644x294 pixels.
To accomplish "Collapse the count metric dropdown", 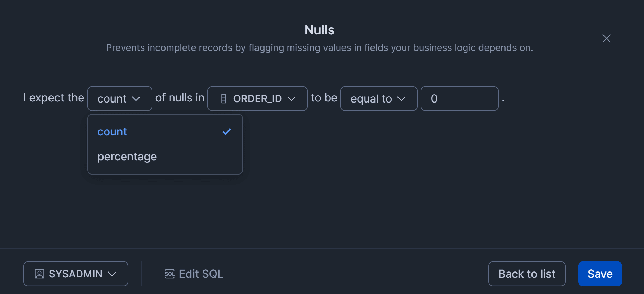I will (x=119, y=99).
